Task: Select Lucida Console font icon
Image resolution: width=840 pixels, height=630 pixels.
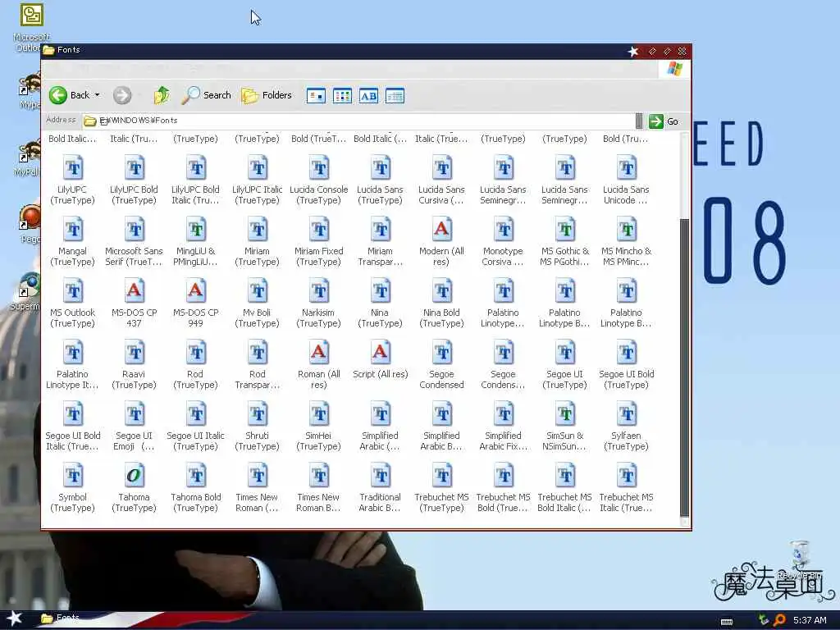Action: pos(319,168)
